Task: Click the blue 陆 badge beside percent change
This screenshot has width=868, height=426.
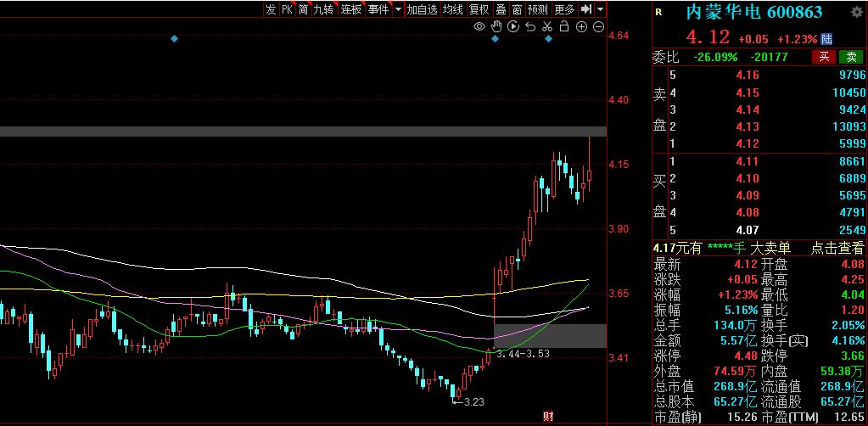Action: click(827, 39)
